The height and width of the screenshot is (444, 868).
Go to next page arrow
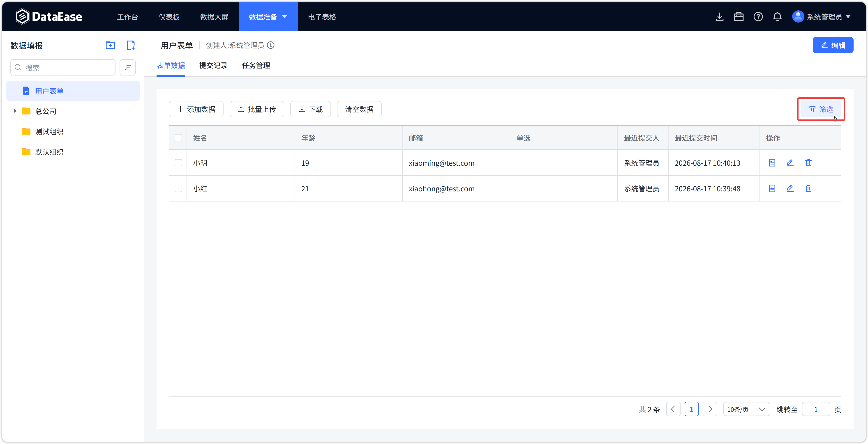tap(710, 409)
